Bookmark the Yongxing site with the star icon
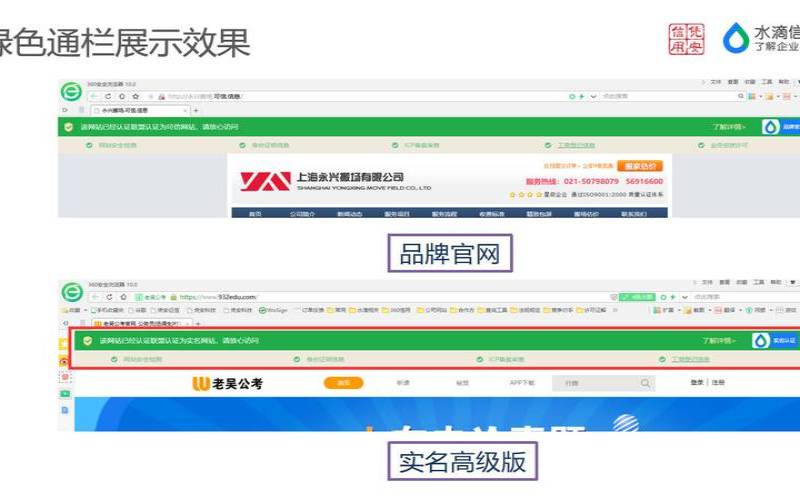This screenshot has width=800, height=500. [x=136, y=96]
